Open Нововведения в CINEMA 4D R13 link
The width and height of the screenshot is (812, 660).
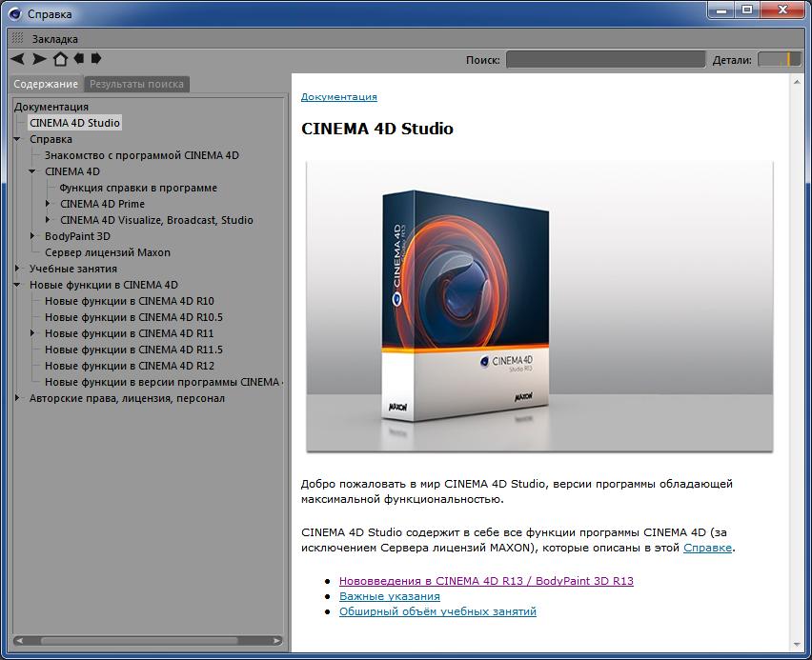[x=486, y=581]
